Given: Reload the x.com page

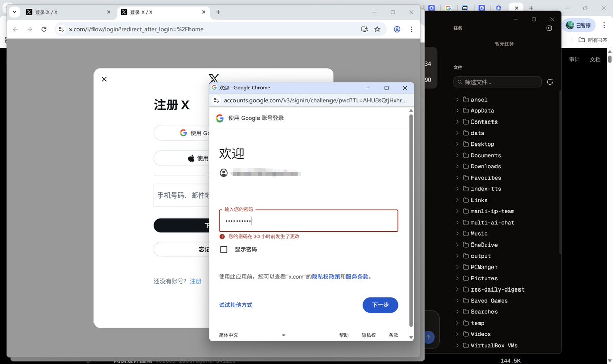Looking at the screenshot, I should [x=44, y=29].
